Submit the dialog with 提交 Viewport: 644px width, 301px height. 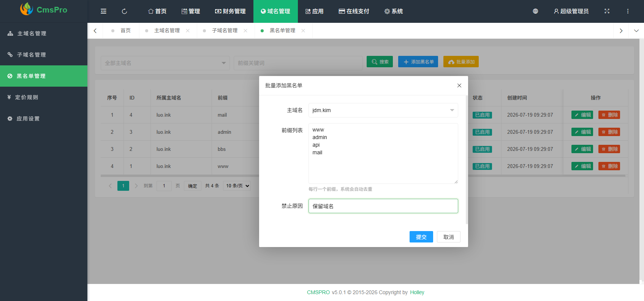click(421, 237)
